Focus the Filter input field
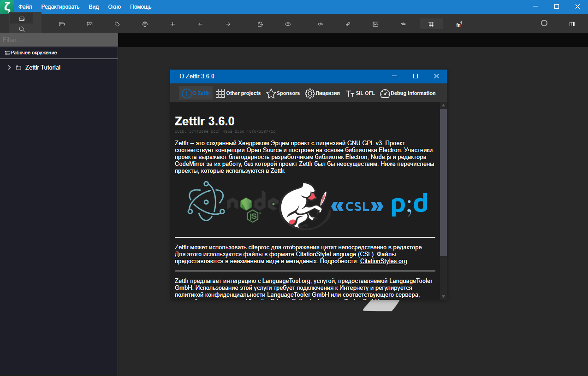588x376 pixels. [59, 40]
